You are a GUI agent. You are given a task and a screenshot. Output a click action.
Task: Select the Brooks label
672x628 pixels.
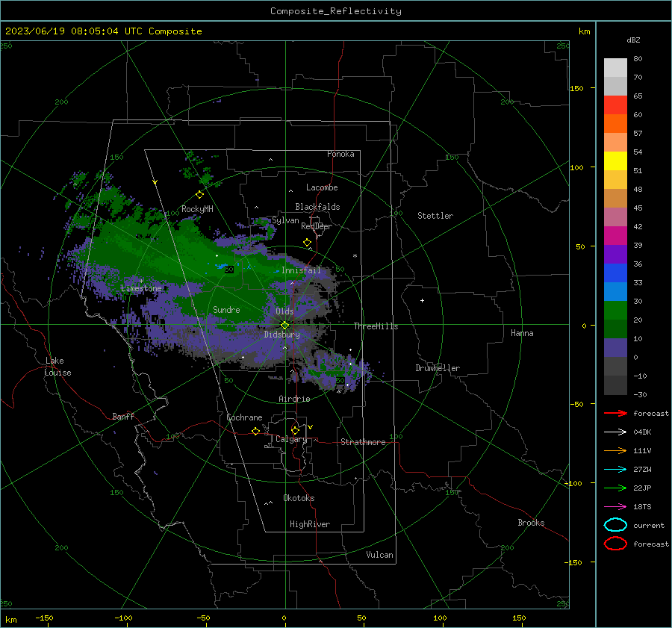point(531,523)
